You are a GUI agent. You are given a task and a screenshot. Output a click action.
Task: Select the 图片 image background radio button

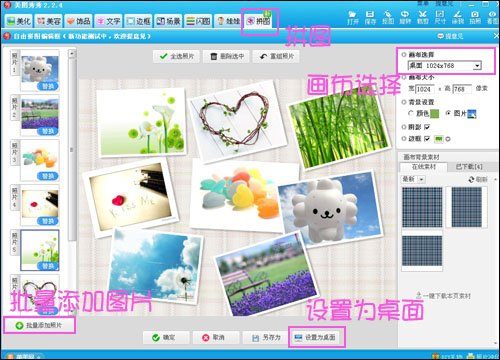tap(448, 114)
